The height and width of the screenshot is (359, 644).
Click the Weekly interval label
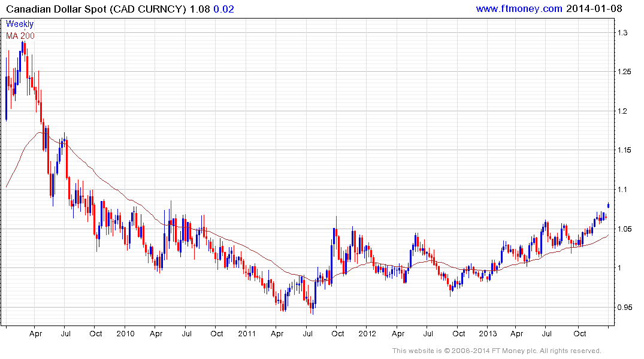(20, 24)
